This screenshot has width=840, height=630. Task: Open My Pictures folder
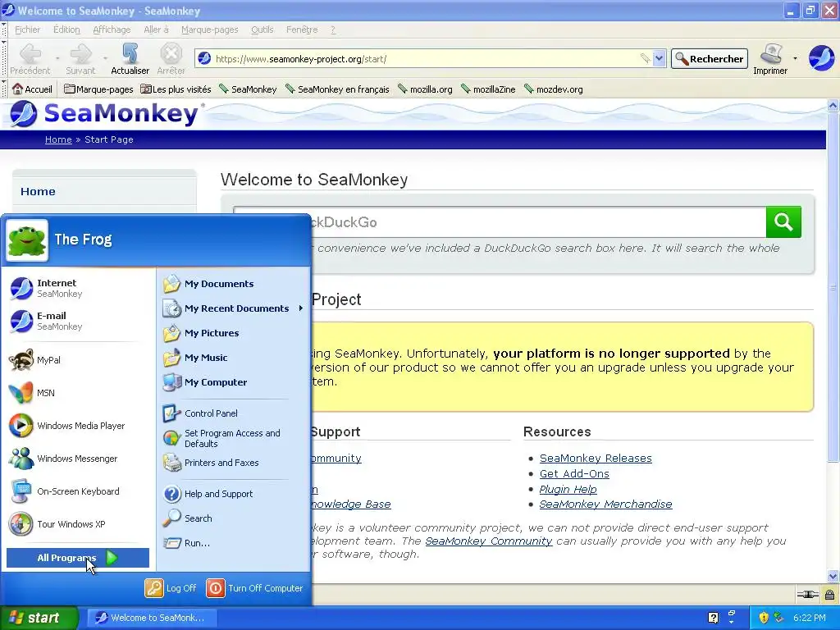[x=233, y=333]
